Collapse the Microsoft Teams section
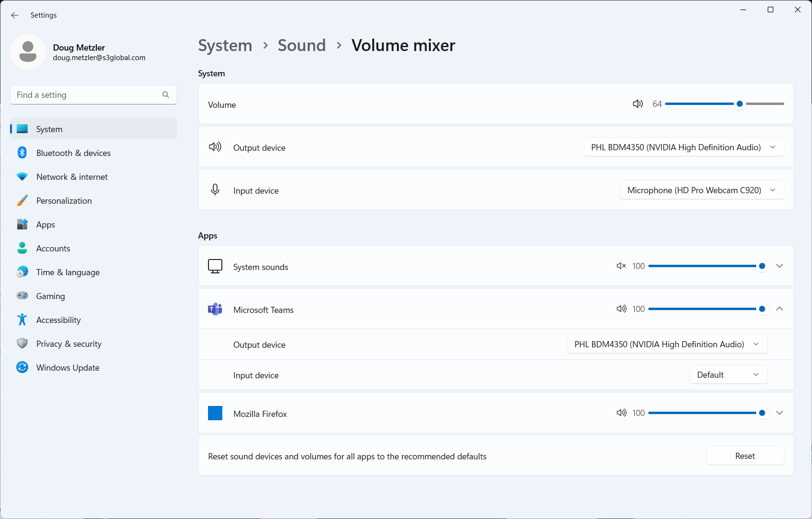The height and width of the screenshot is (519, 812). pyautogui.click(x=780, y=309)
